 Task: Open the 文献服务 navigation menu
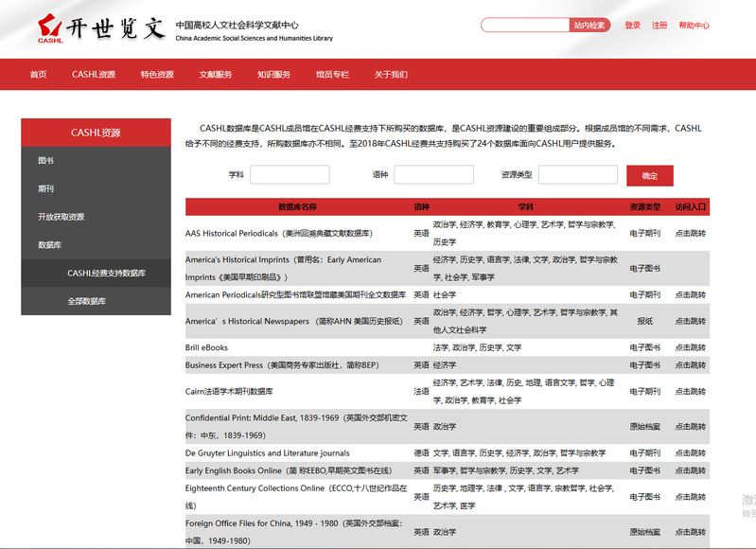coord(215,75)
